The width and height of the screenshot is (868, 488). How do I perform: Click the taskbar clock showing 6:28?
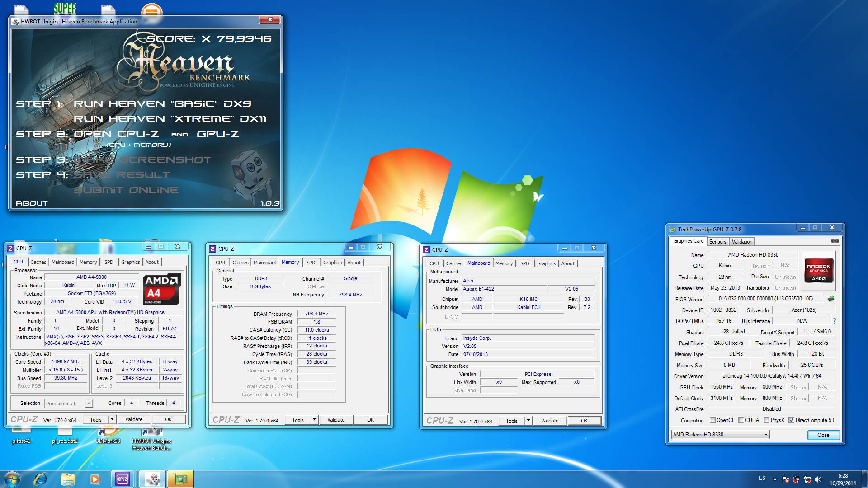point(843,479)
